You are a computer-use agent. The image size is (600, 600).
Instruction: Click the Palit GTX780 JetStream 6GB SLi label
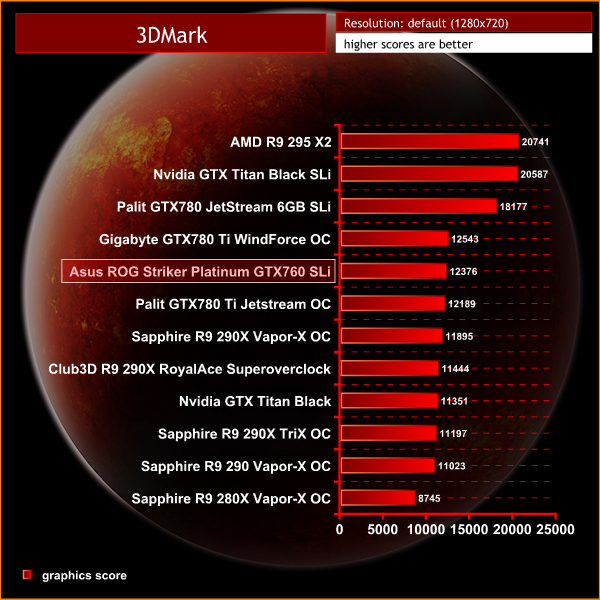point(223,207)
